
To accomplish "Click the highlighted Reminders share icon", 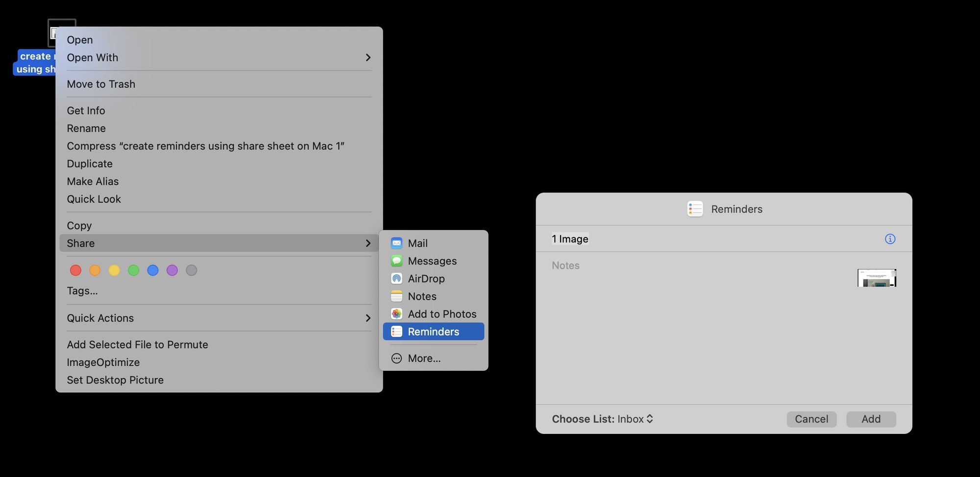I will pos(396,331).
